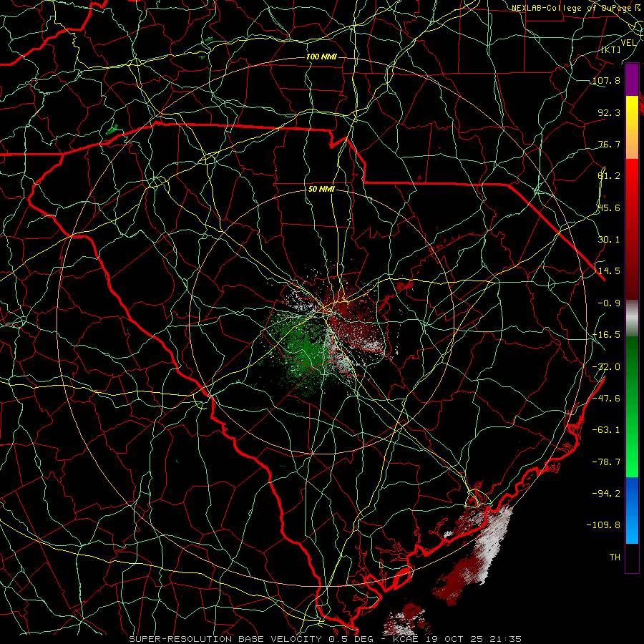This screenshot has height=644, width=644.
Task: Click the -16.5 value on the velocity scale
Action: 606,335
